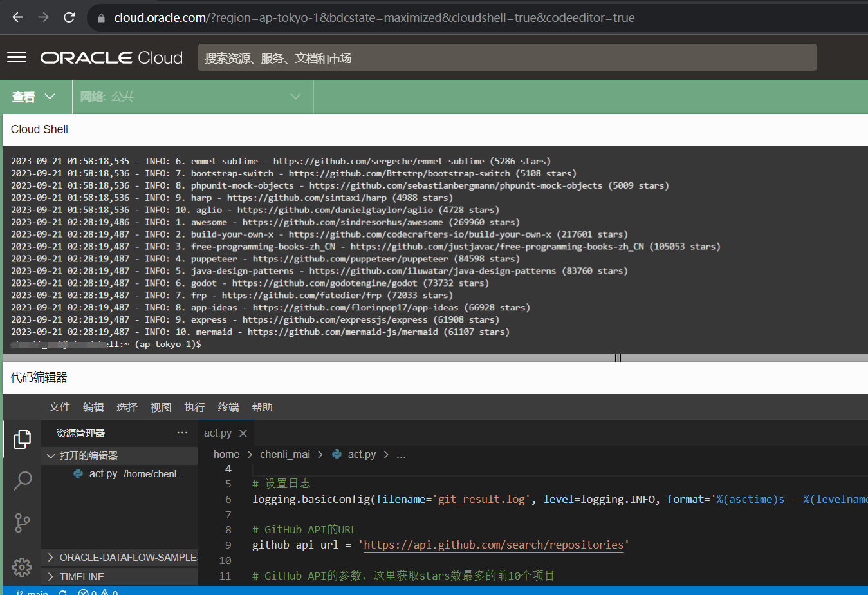Click the Cloud Shell terminal prompt line
The width and height of the screenshot is (868, 595).
point(106,344)
